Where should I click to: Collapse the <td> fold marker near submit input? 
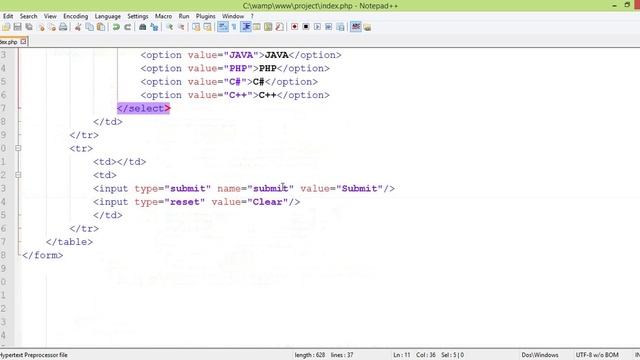tap(18, 175)
